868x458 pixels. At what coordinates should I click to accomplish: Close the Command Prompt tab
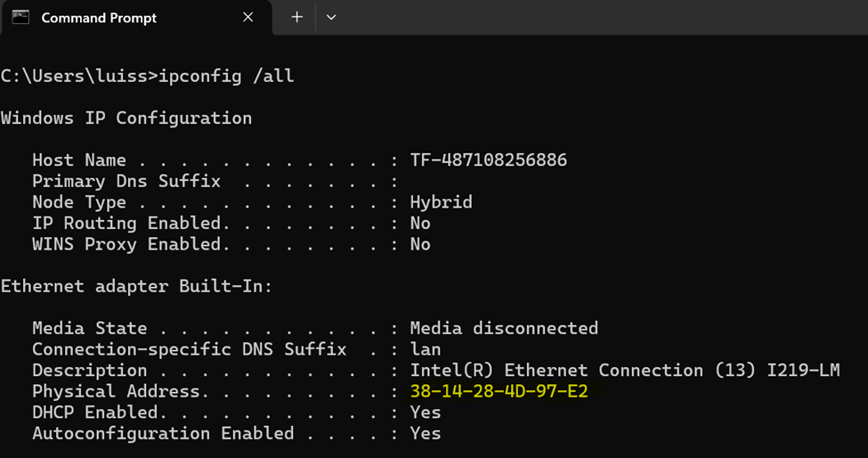point(248,17)
